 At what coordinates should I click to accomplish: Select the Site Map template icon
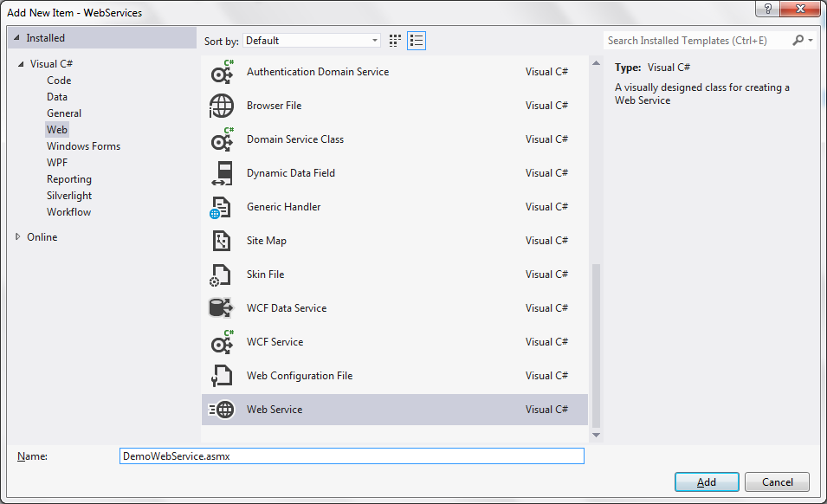pos(223,241)
